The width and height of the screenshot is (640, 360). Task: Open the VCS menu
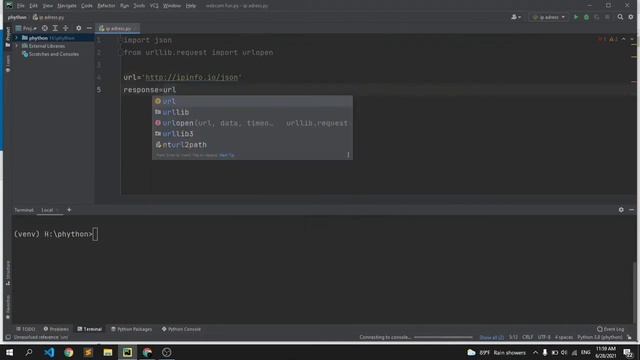click(154, 6)
